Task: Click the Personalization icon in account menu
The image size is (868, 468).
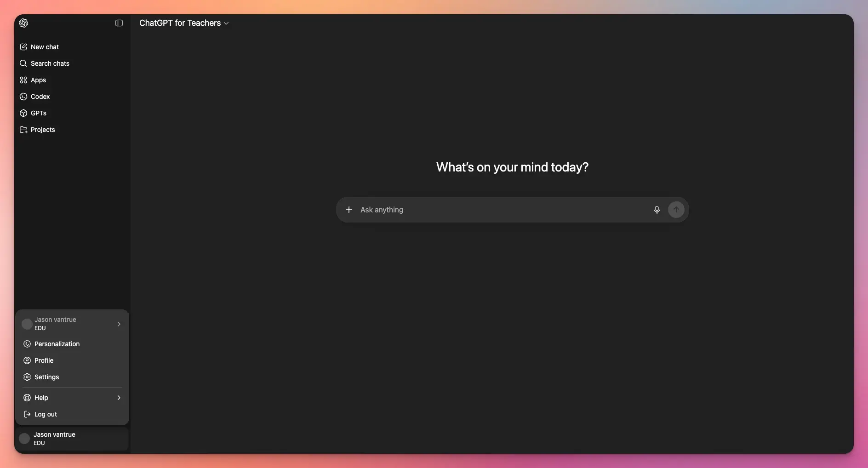Action: tap(27, 344)
